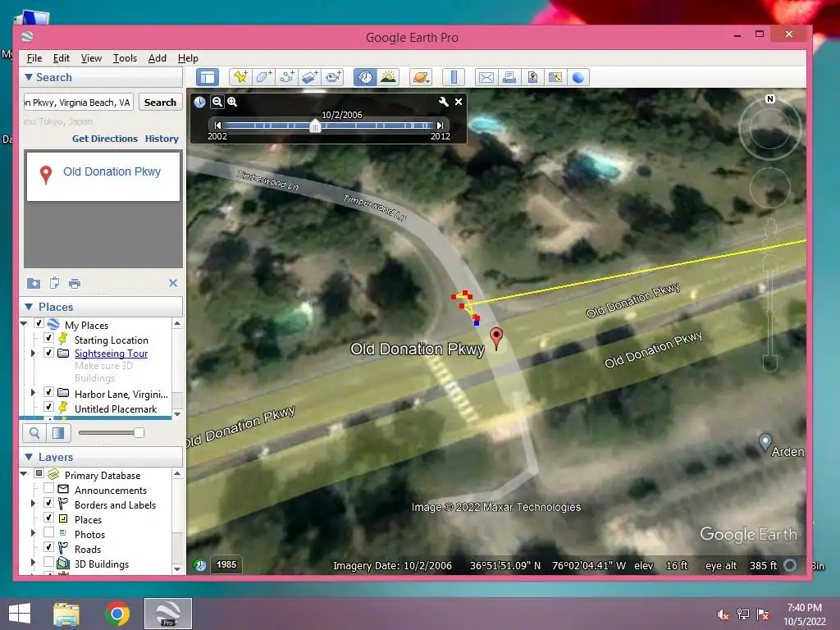Uncheck the Sightseeing Tour checkbox

48,353
